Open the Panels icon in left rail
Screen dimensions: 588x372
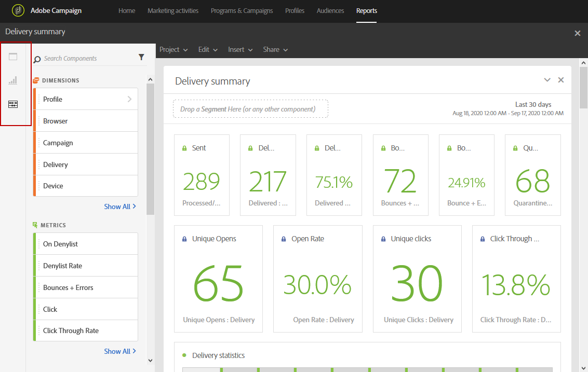pos(13,57)
